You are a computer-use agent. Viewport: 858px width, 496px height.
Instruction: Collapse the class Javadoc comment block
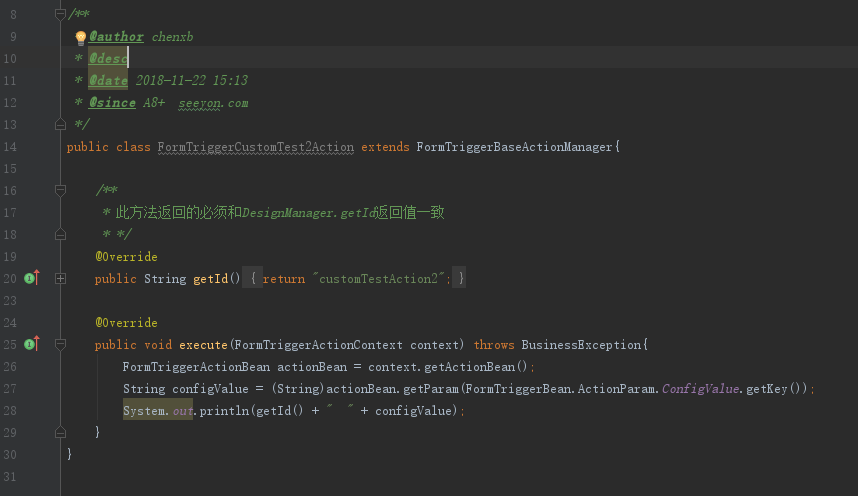(x=60, y=16)
